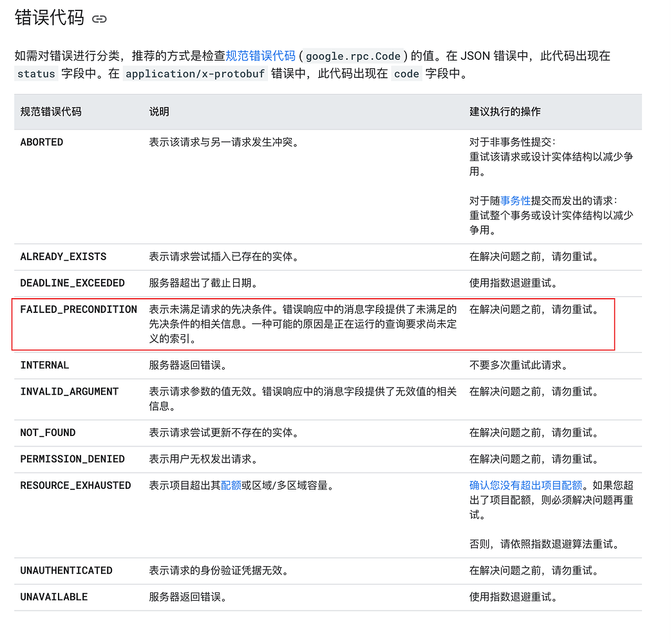Viewport: 671px width, 644px height.
Task: Click UNAVAILABLE action 使用指数退避重试
Action: pyautogui.click(x=513, y=597)
